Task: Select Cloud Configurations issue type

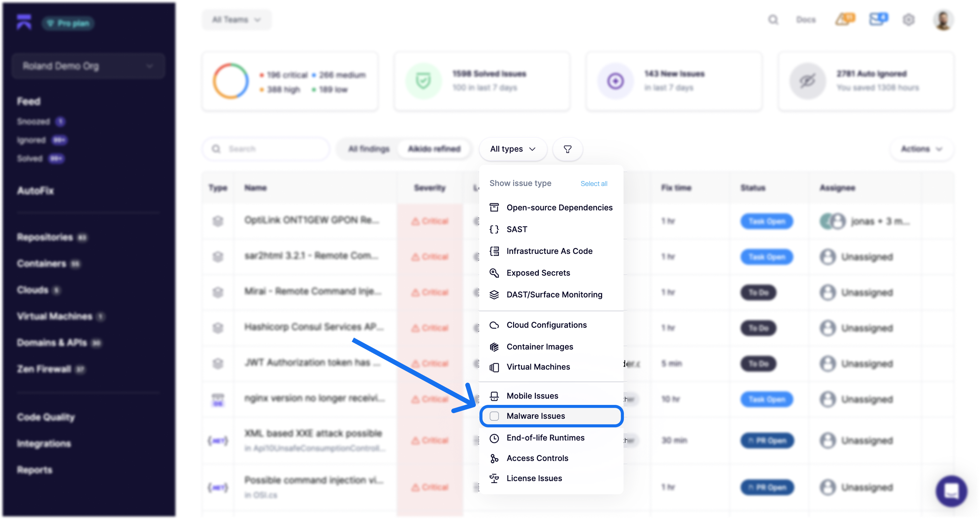Action: coord(551,325)
